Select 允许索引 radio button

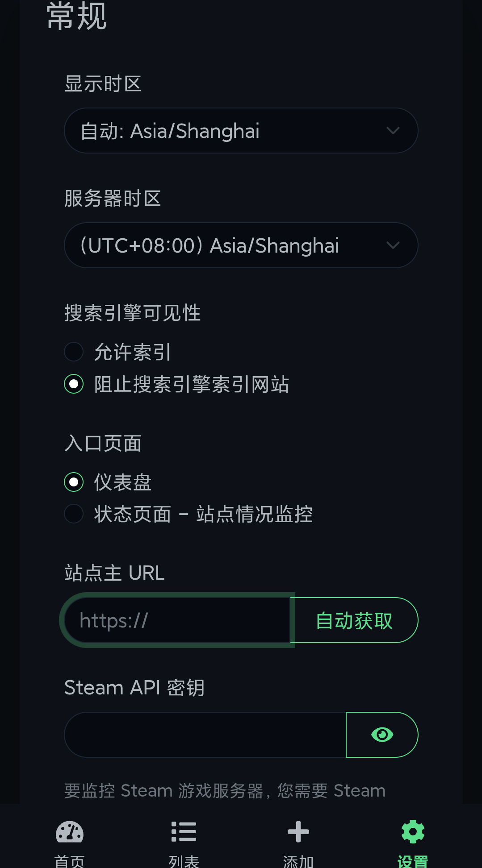73,352
